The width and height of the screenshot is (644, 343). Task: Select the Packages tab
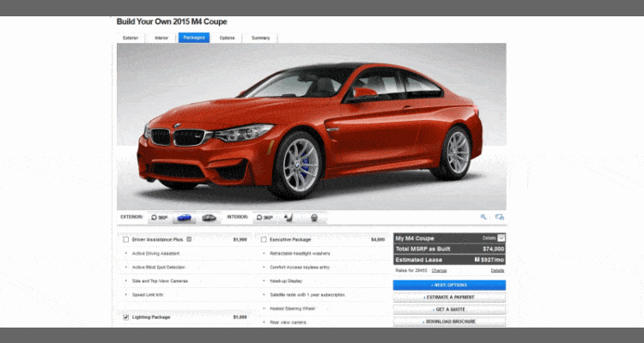tap(194, 38)
